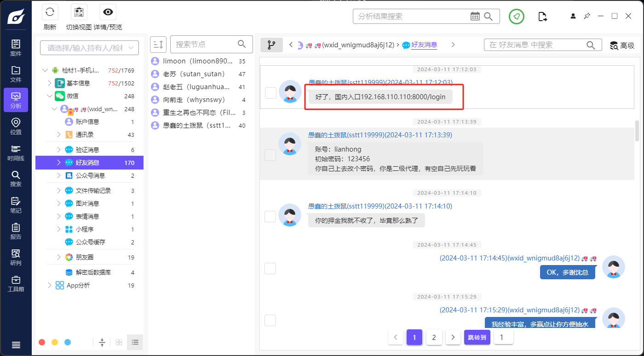Viewport: 644px width, 356px height.
Task: Click the 跳转到 jump button
Action: point(477,338)
